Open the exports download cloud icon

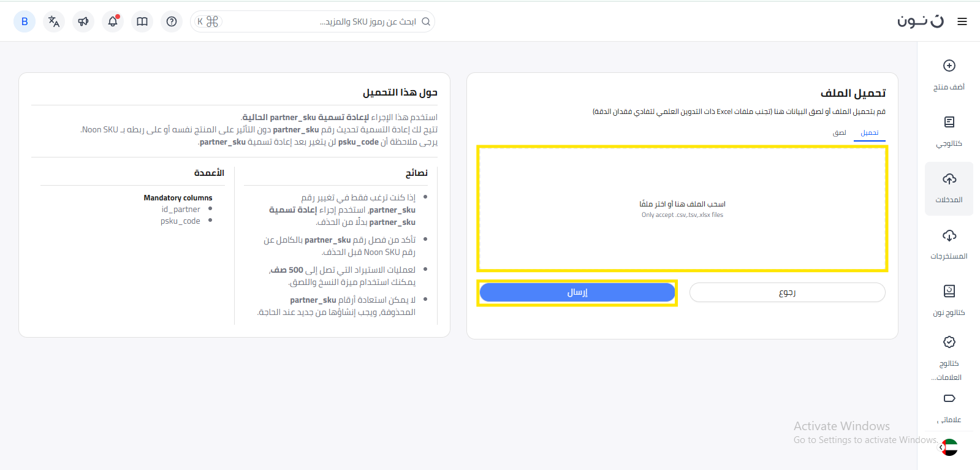tap(949, 235)
